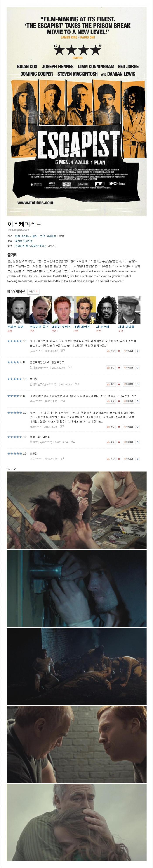Click the 서 호르헤 actor name
The width and height of the screenshot is (153, 868).
point(103,327)
